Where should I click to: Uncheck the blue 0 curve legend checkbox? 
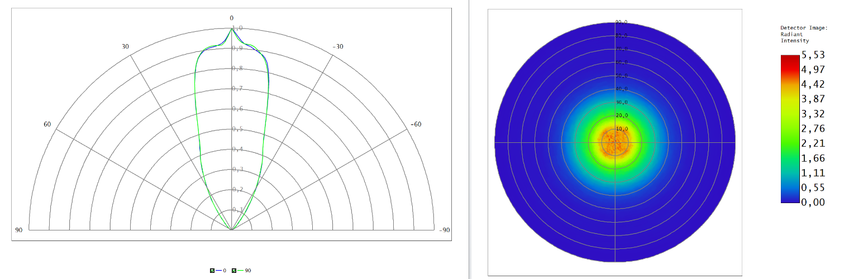pos(212,271)
